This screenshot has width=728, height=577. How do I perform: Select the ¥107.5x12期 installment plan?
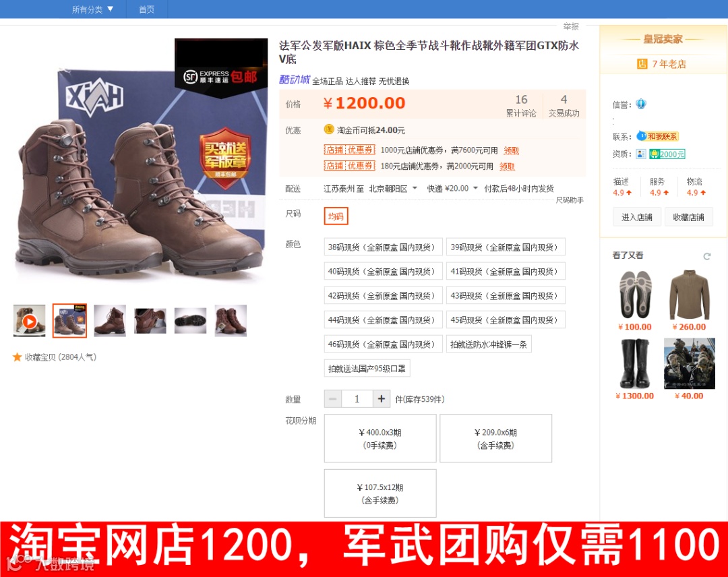click(x=380, y=493)
